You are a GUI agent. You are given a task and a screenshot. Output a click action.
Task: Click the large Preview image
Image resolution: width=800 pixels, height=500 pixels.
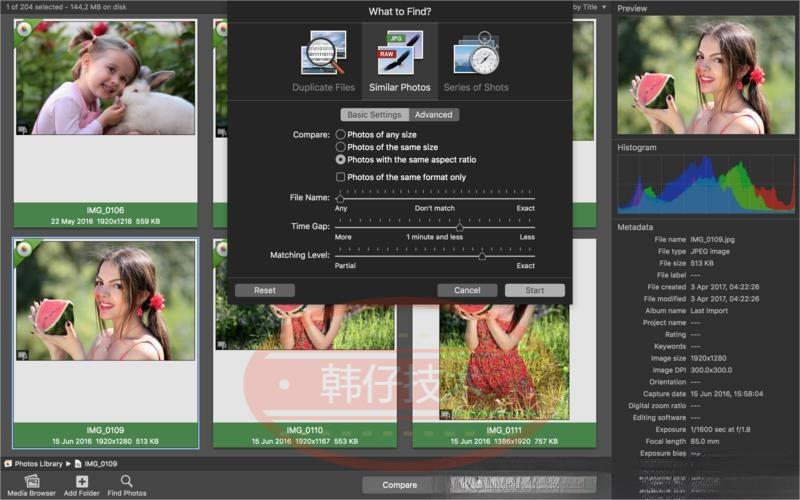pyautogui.click(x=706, y=75)
